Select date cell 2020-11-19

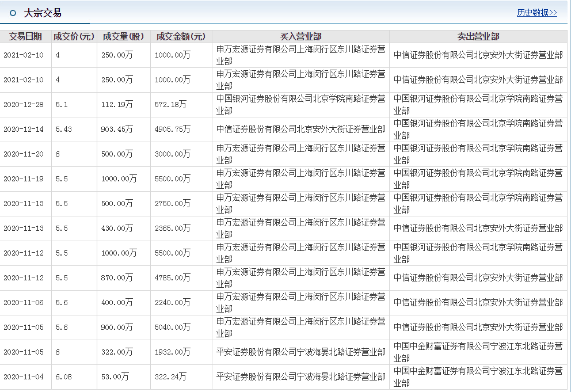(x=24, y=179)
